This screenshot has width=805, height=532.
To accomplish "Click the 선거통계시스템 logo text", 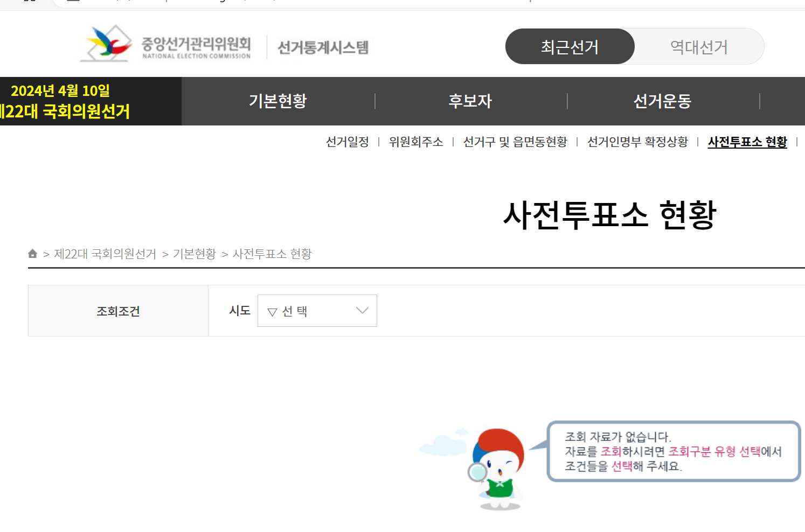I will [x=322, y=46].
